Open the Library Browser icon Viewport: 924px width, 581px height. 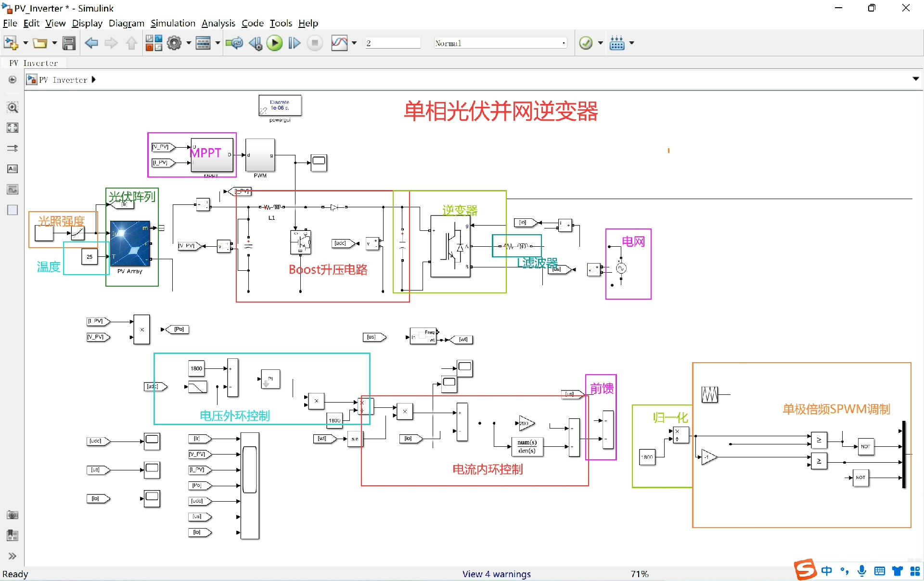(x=154, y=43)
